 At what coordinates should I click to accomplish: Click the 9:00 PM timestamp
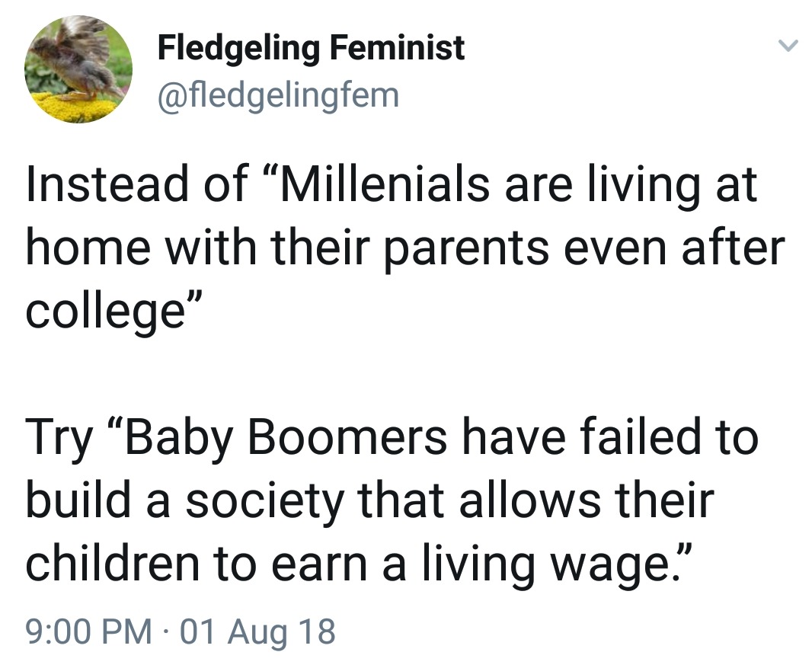coord(88,631)
